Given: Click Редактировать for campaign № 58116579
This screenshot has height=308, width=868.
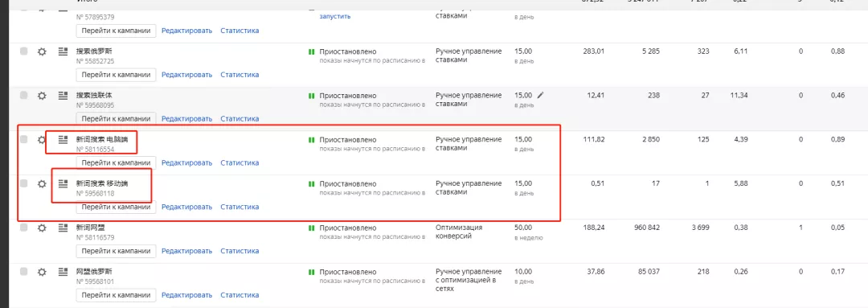Looking at the screenshot, I should click(x=187, y=251).
